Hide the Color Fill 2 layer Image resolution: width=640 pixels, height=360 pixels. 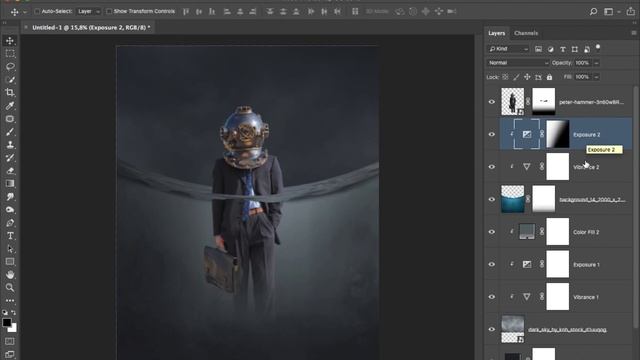coord(492,232)
